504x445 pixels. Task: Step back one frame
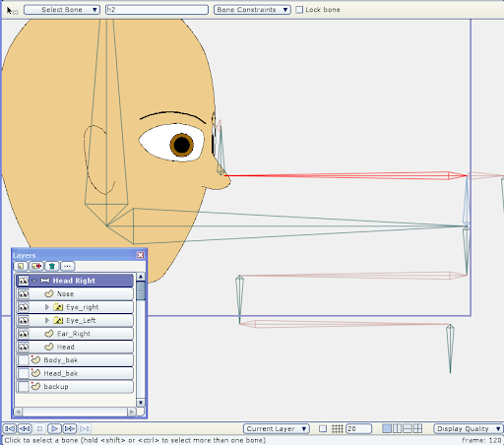click(25, 428)
